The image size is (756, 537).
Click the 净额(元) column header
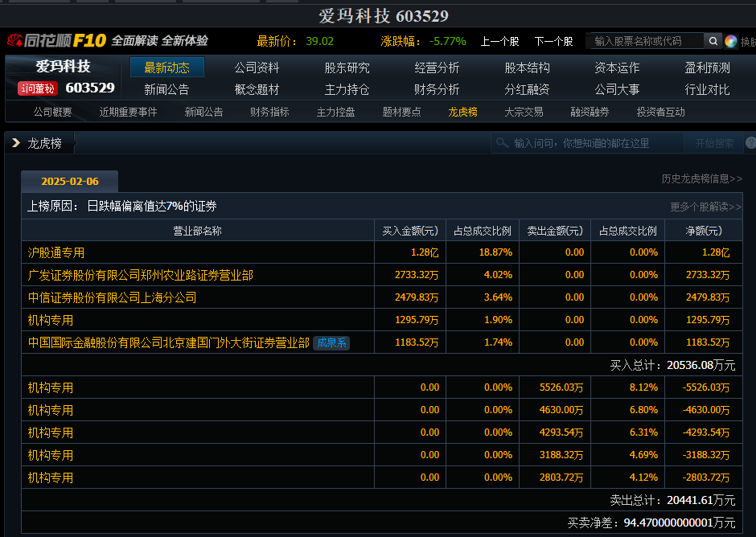click(x=704, y=231)
